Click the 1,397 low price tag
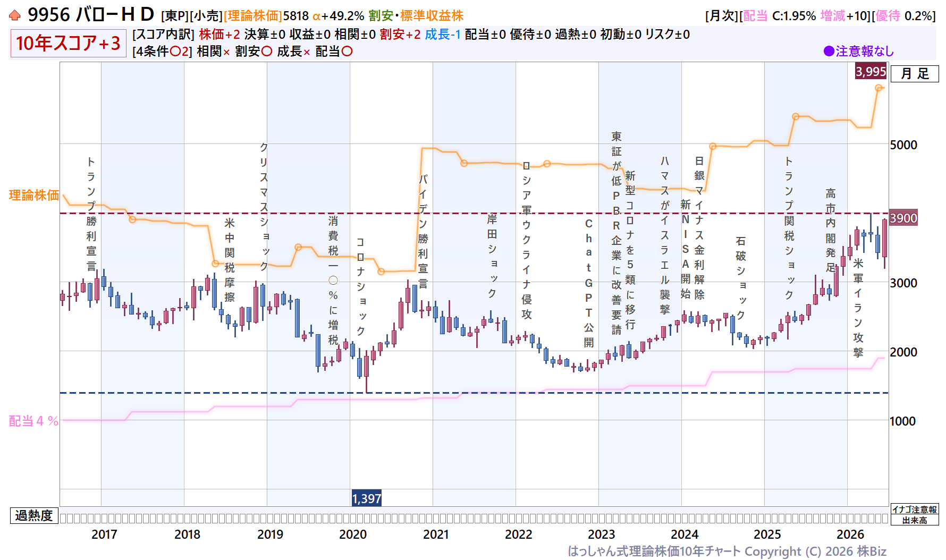 (x=367, y=498)
